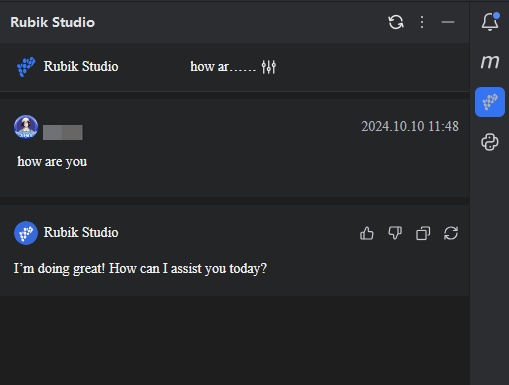Open the three-dot options menu
Image resolution: width=509 pixels, height=385 pixels.
pyautogui.click(x=422, y=22)
